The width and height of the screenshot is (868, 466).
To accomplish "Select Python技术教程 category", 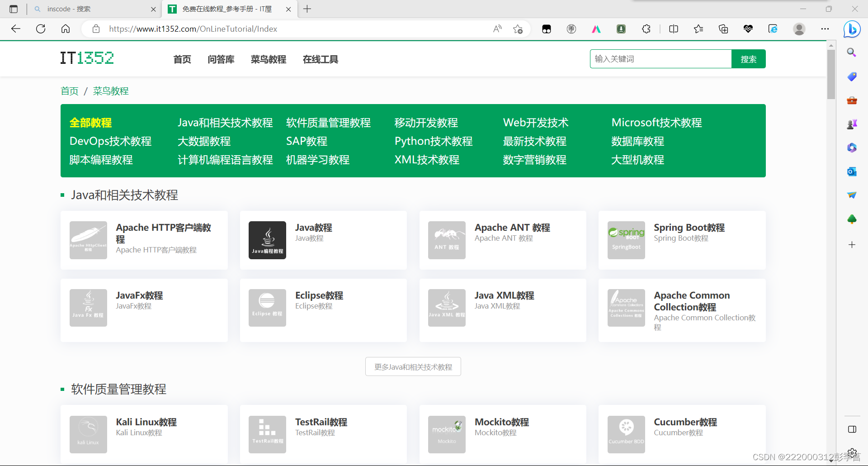I will [434, 141].
